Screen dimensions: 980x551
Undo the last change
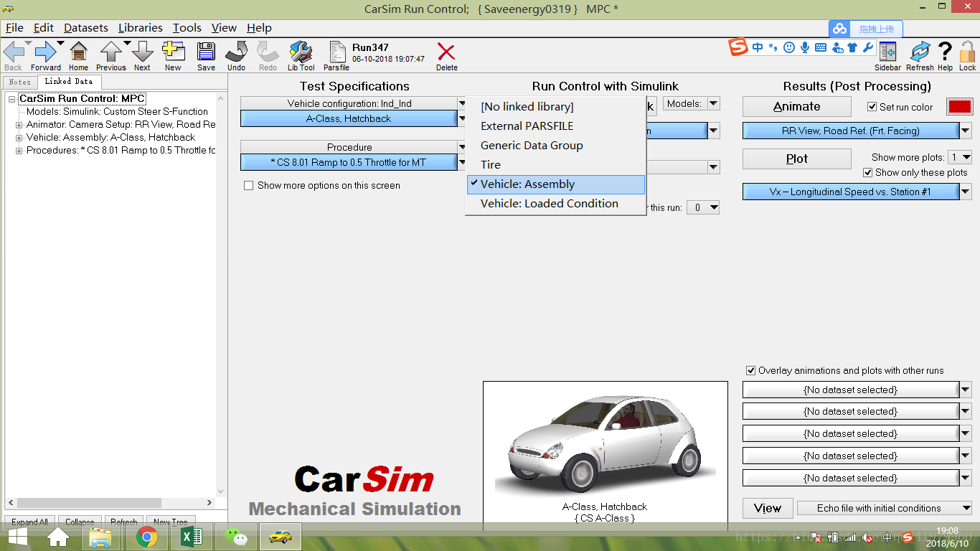[x=236, y=52]
